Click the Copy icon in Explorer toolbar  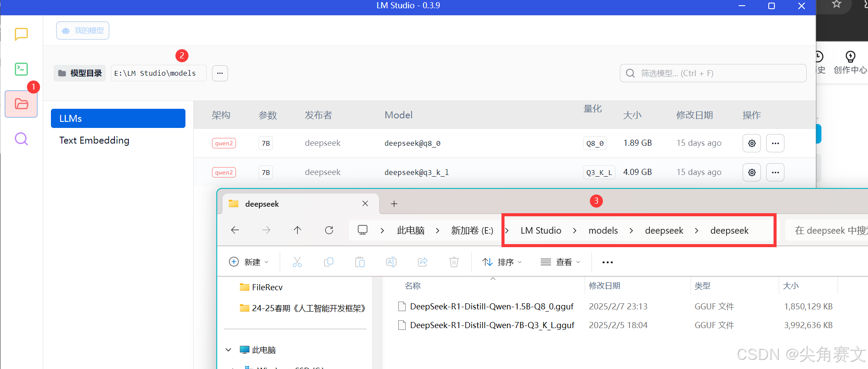(x=329, y=262)
